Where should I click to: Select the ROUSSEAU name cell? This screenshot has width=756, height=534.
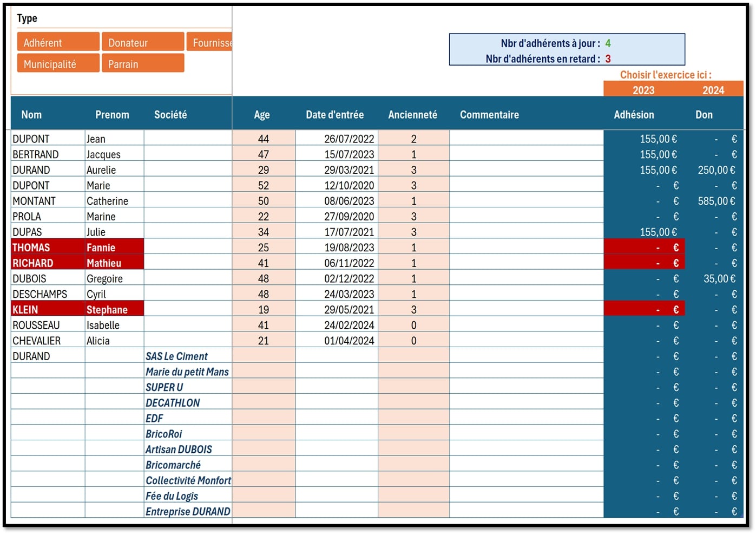click(x=48, y=325)
